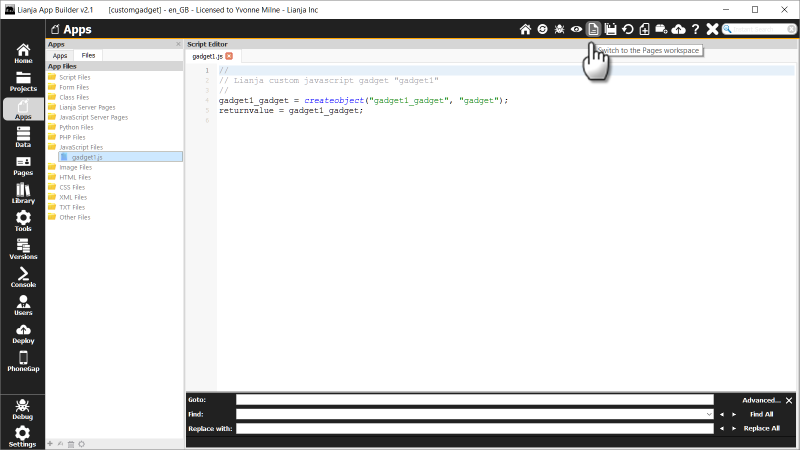The width and height of the screenshot is (800, 450).
Task: Open Debug from the sidebar
Action: coord(22,410)
